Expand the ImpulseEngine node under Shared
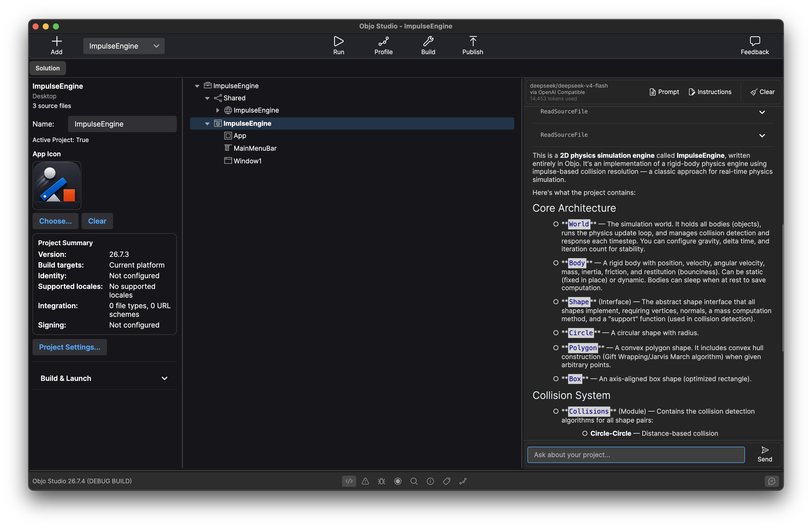 [x=217, y=110]
